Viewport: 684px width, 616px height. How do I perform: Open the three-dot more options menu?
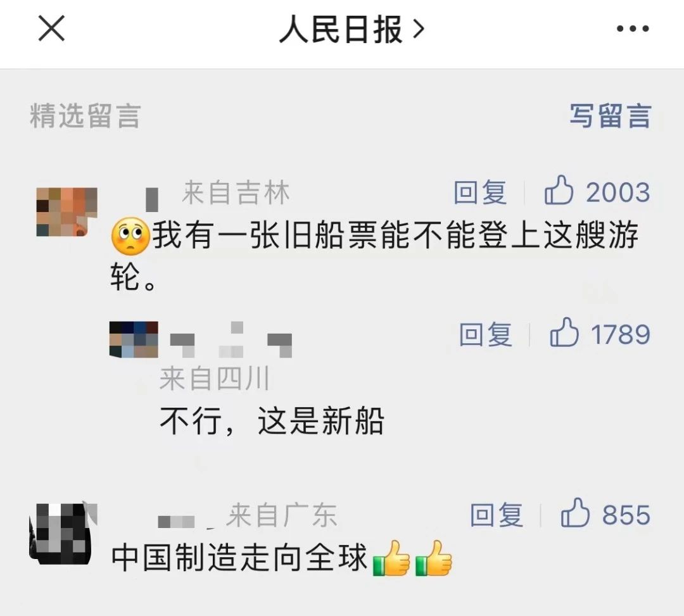tap(633, 28)
